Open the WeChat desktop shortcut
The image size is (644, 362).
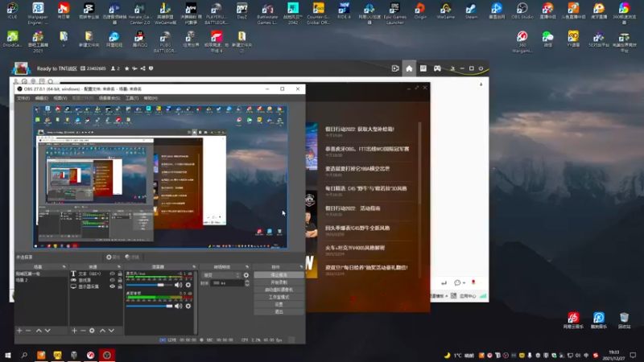pos(547,39)
